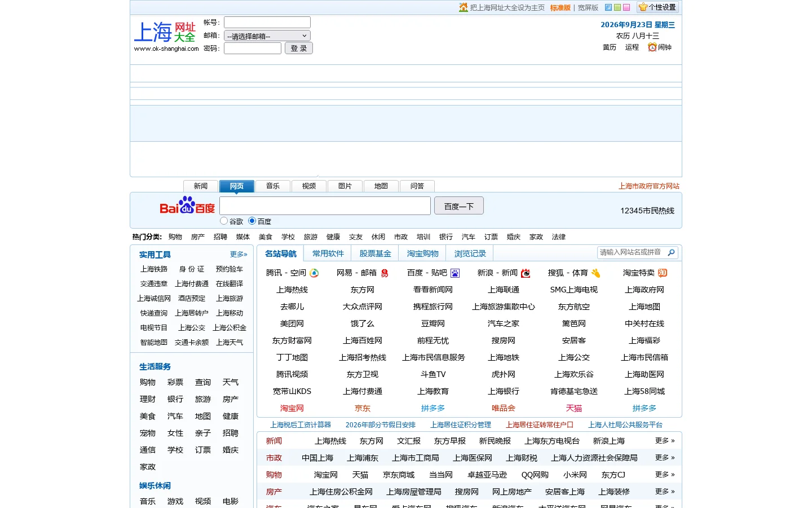Open the 上海市政府官方网站 link
812x508 pixels.
click(x=649, y=186)
